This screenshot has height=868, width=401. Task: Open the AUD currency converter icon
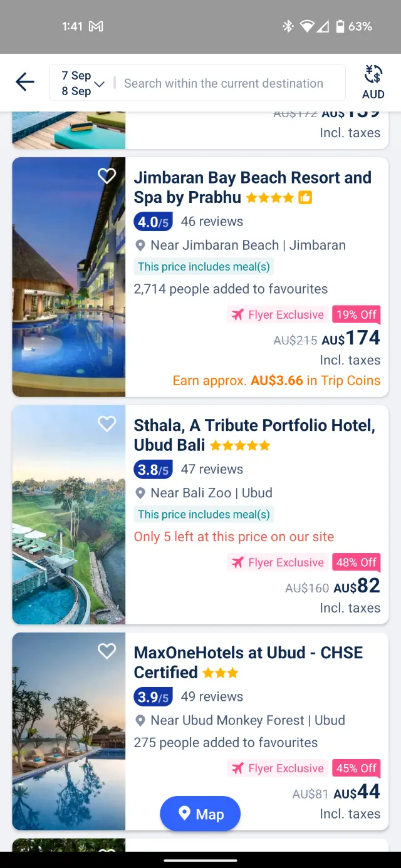373,82
